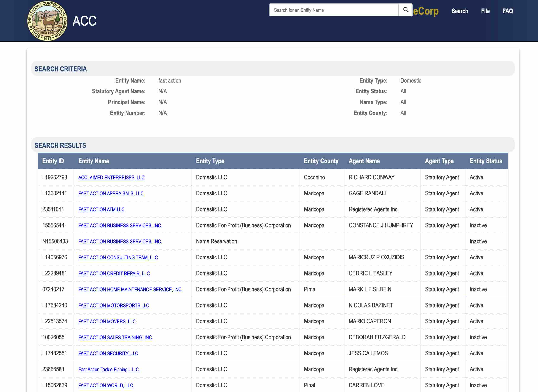Toggle Entity County filter for All
The image size is (538, 392).
[403, 112]
